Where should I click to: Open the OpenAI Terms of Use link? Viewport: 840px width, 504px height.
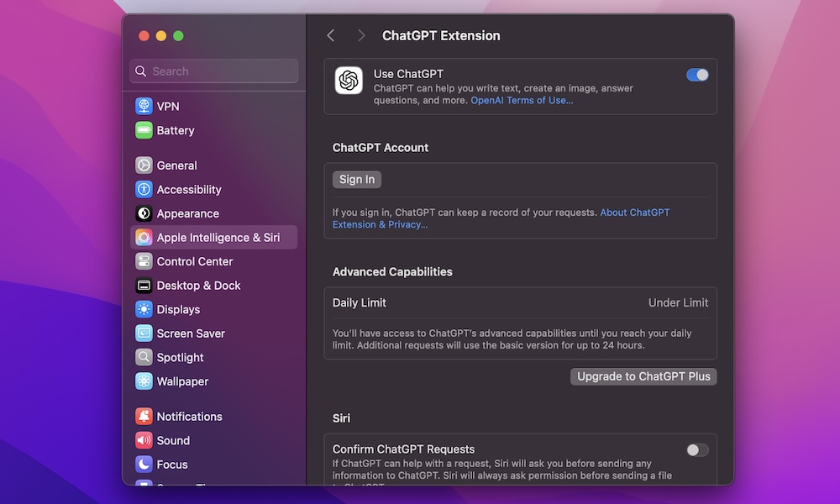[x=522, y=100]
